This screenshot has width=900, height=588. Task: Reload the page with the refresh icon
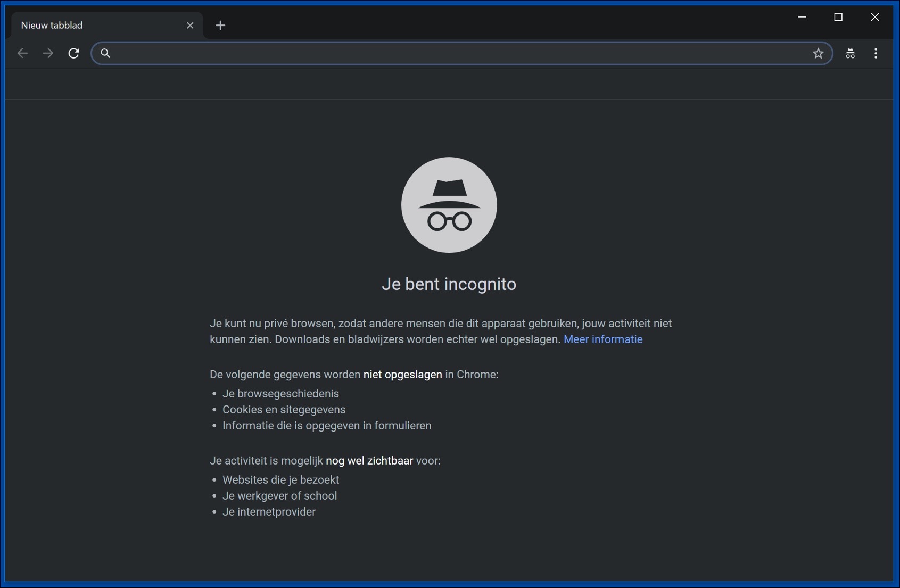74,53
